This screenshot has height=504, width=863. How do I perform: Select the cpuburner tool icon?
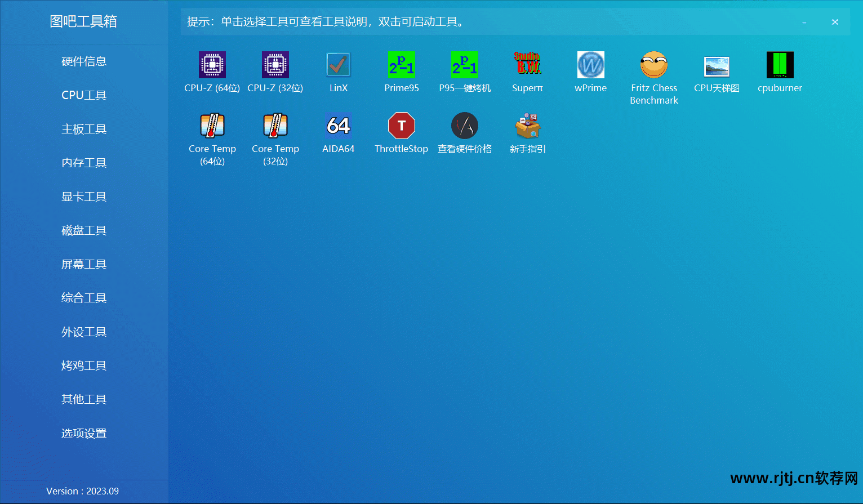pyautogui.click(x=780, y=65)
